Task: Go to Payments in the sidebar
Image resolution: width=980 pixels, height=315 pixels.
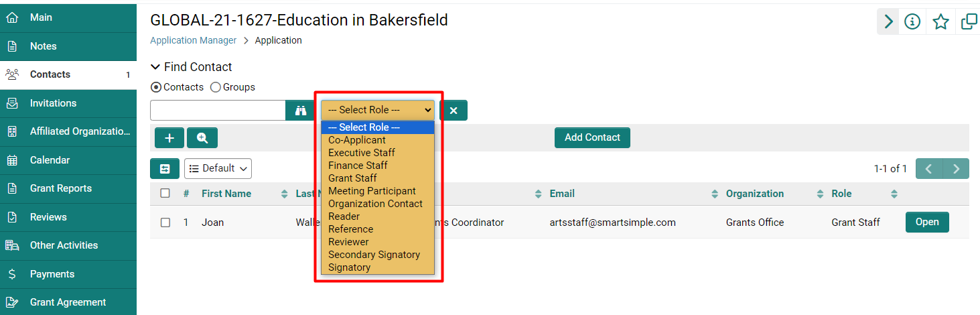Action: (52, 274)
